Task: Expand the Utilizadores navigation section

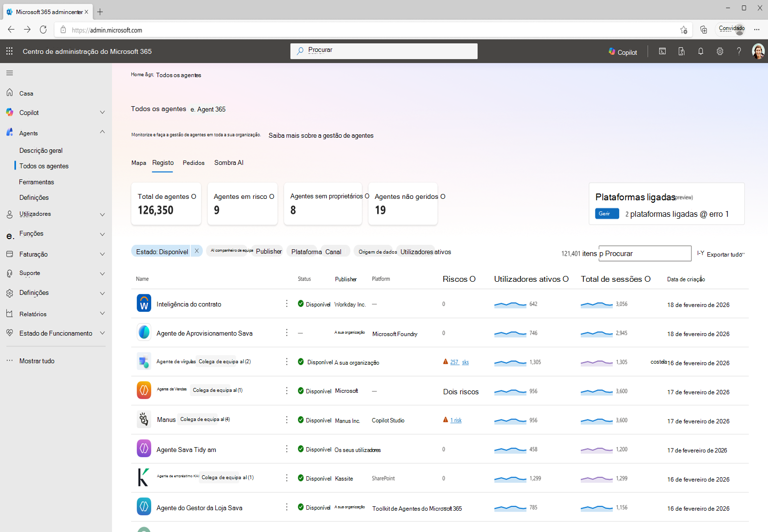Action: [102, 214]
